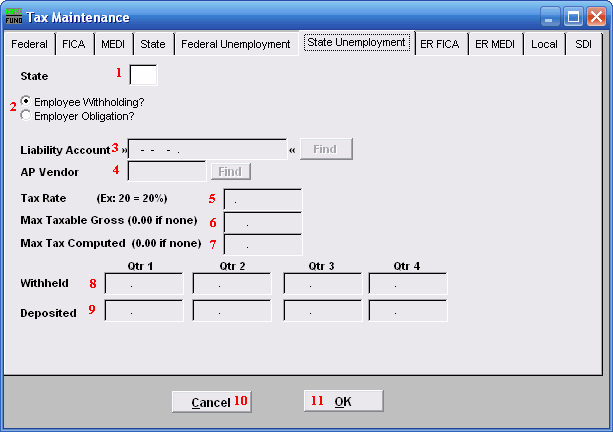Image resolution: width=613 pixels, height=432 pixels.
Task: Open the ER MEDI tab
Action: pyautogui.click(x=496, y=45)
